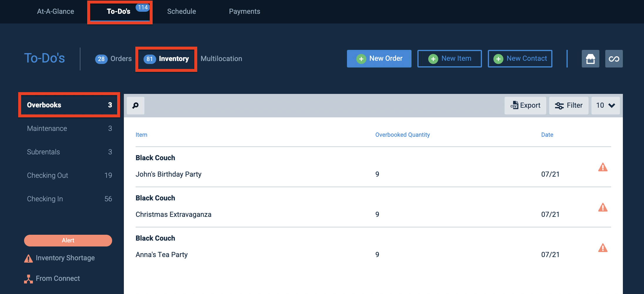644x294 pixels.
Task: Click quantity 9 in Christmas Extravaganza row
Action: point(377,214)
